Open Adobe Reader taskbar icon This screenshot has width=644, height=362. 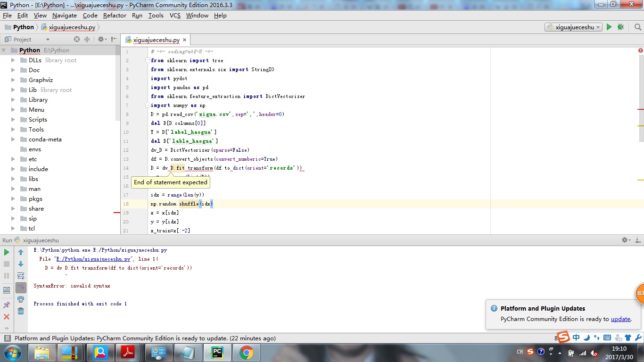click(x=128, y=352)
